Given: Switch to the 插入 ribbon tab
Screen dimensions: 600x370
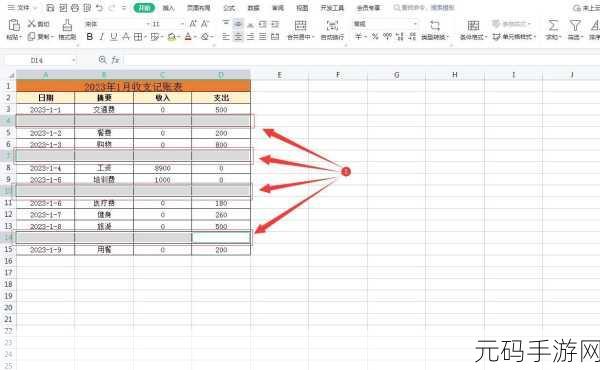Looking at the screenshot, I should 168,8.
